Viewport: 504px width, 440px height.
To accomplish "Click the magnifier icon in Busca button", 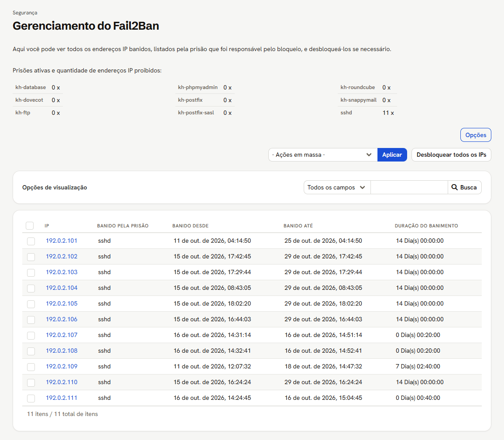I will (455, 187).
